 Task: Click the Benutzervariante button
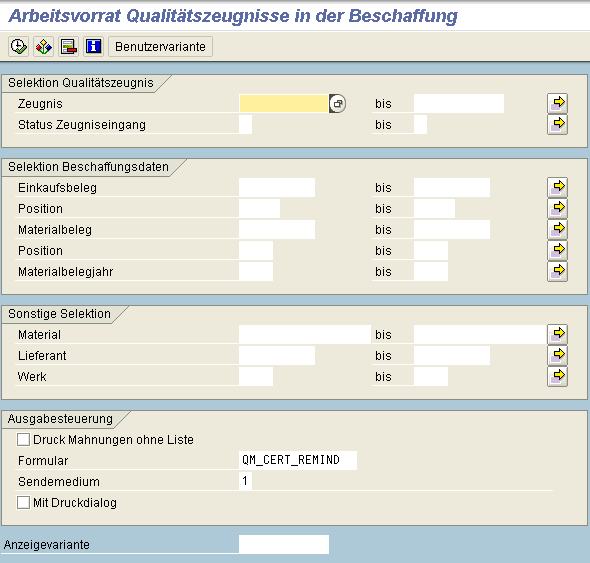160,47
